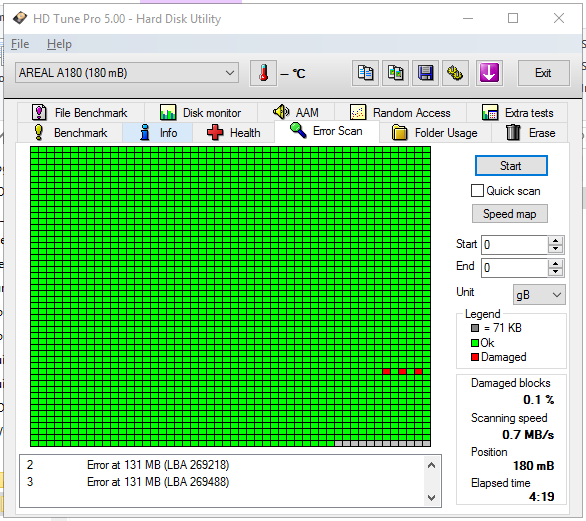
Task: Click the End value input field
Action: (x=514, y=268)
